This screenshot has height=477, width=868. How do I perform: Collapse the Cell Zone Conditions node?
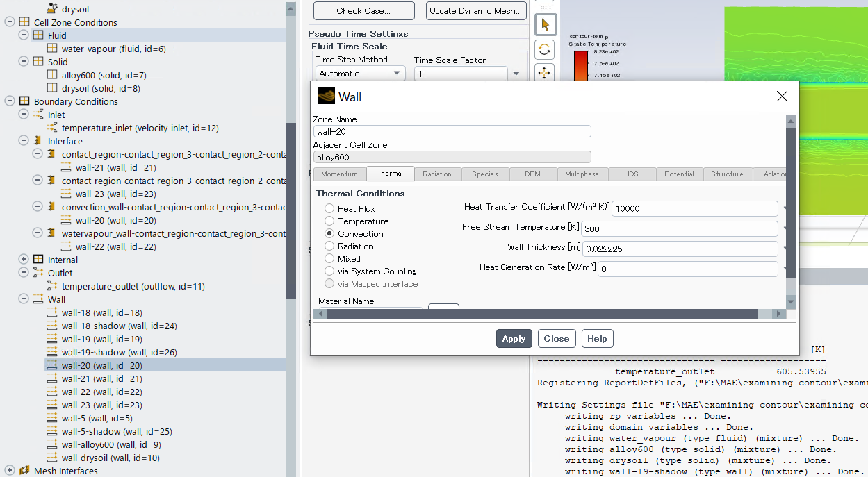click(x=10, y=22)
